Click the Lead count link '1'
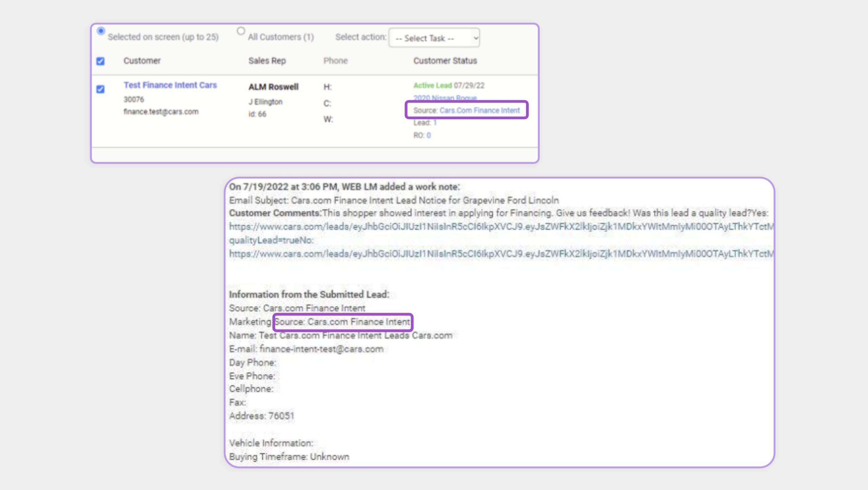This screenshot has height=490, width=868. tap(435, 122)
